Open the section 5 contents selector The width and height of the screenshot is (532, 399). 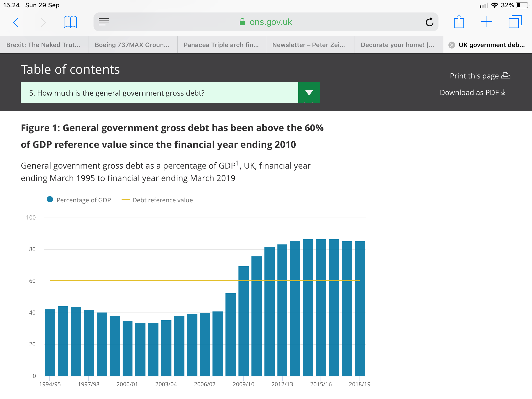tap(159, 93)
